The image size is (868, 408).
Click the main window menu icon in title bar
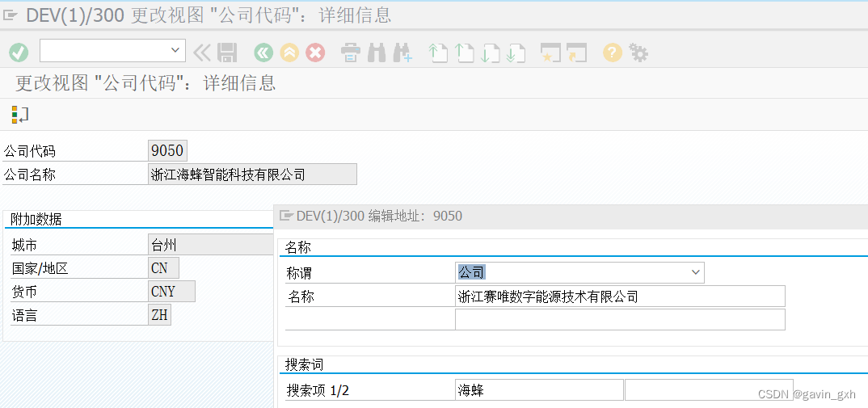[10, 15]
